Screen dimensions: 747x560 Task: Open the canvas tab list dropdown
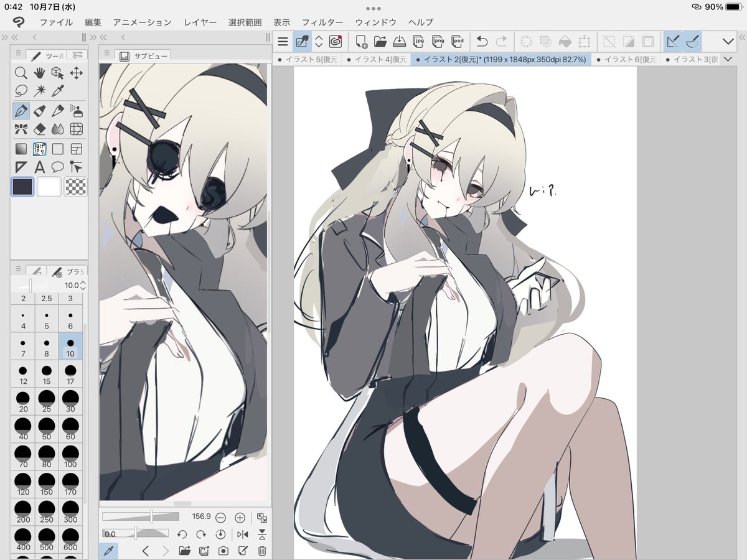[729, 59]
